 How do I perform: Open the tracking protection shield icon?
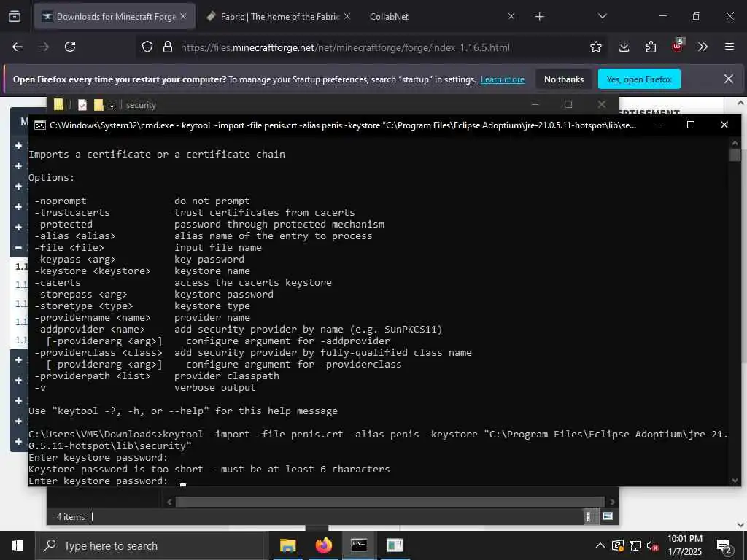(x=147, y=47)
